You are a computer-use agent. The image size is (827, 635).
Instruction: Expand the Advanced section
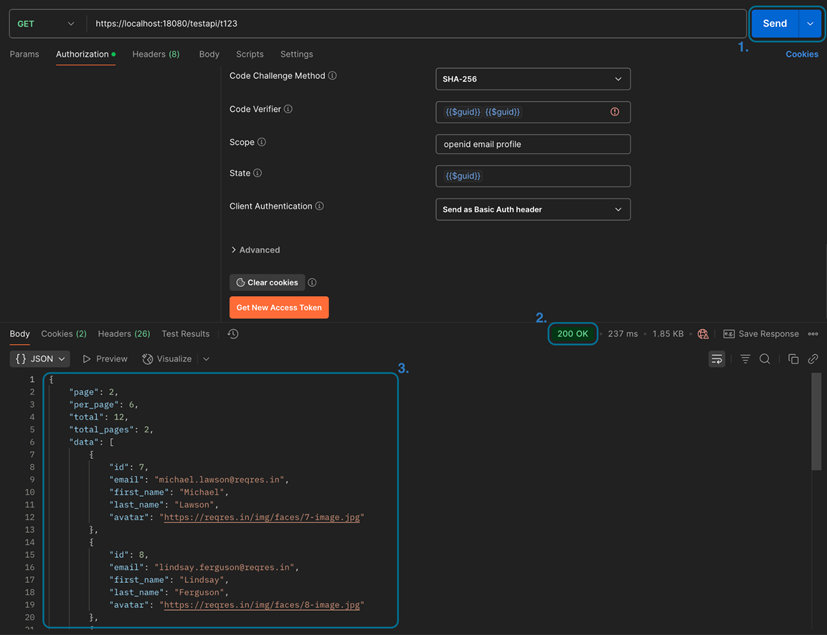tap(255, 250)
